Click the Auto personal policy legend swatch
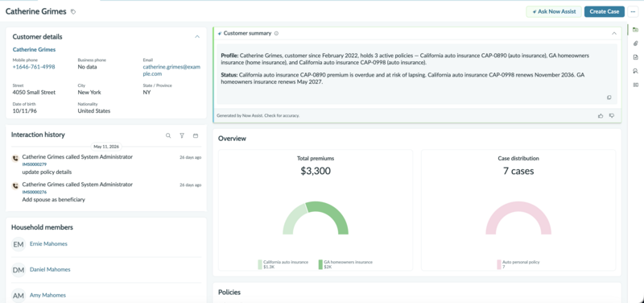Screen dimensions: 644x303 tap(499, 264)
